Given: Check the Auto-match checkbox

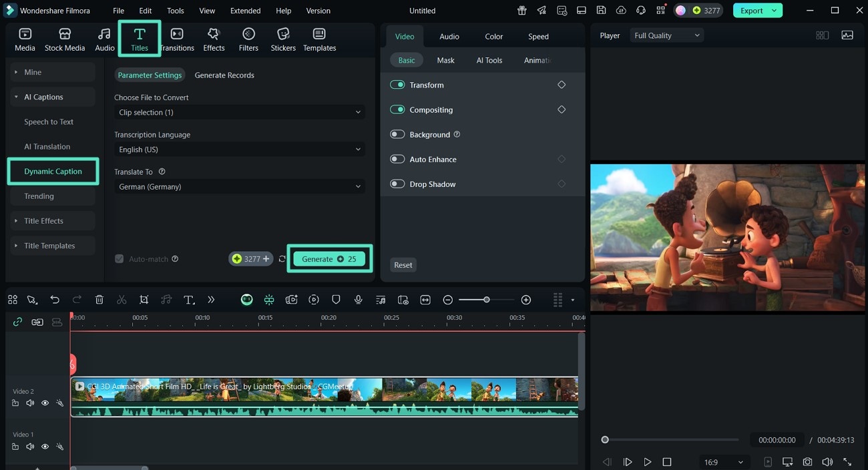Looking at the screenshot, I should [119, 259].
